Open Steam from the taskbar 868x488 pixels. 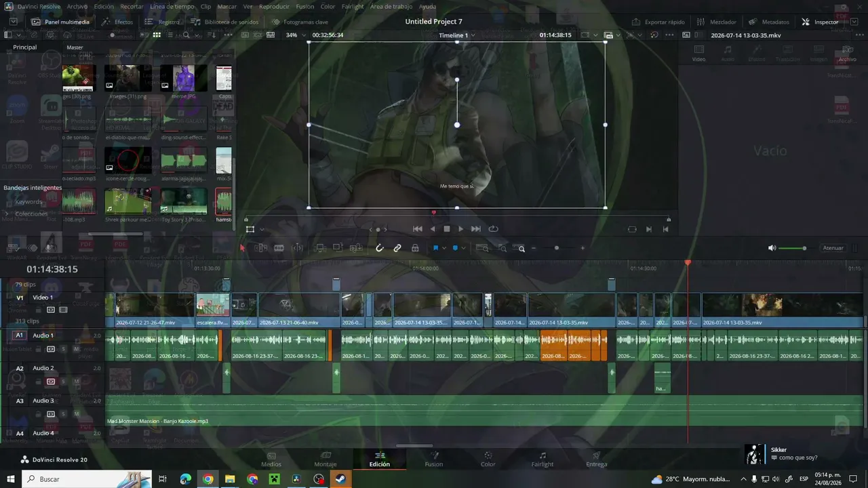pyautogui.click(x=341, y=479)
